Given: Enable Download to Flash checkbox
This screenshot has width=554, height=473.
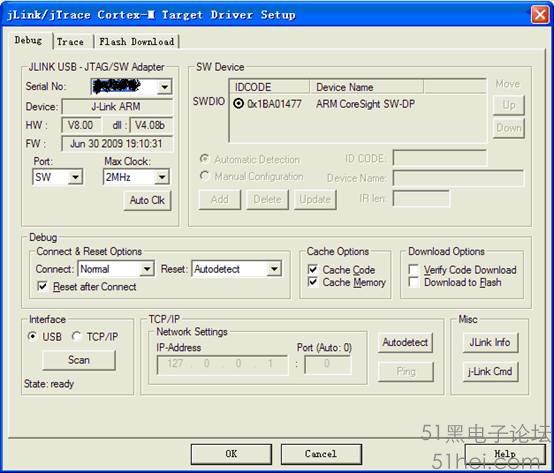Looking at the screenshot, I should pos(414,282).
